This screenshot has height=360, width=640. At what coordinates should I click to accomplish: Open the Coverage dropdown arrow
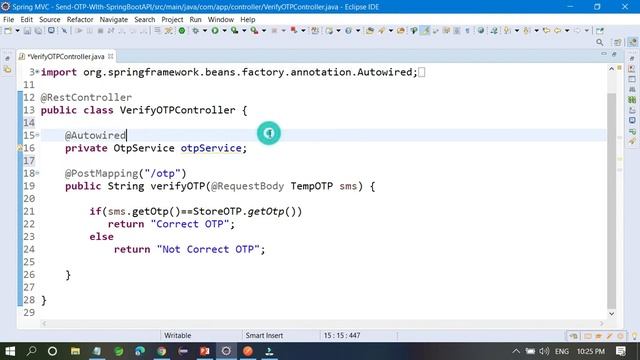(x=244, y=31)
